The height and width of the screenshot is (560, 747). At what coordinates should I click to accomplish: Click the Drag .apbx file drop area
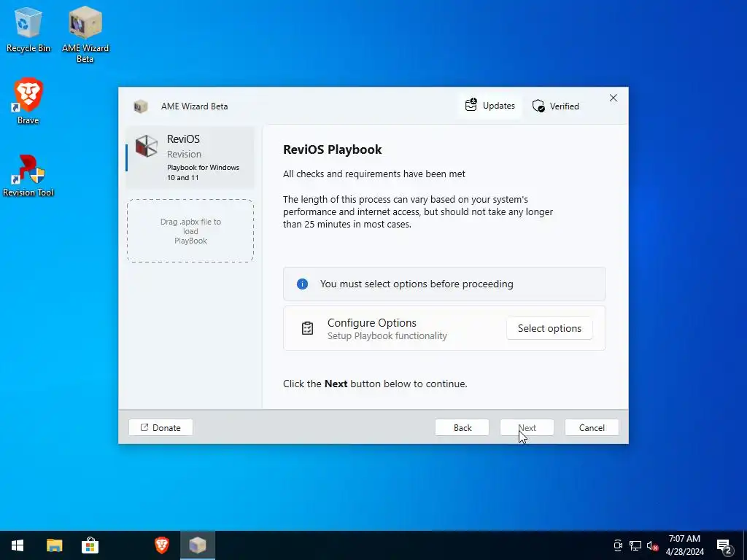pyautogui.click(x=190, y=231)
